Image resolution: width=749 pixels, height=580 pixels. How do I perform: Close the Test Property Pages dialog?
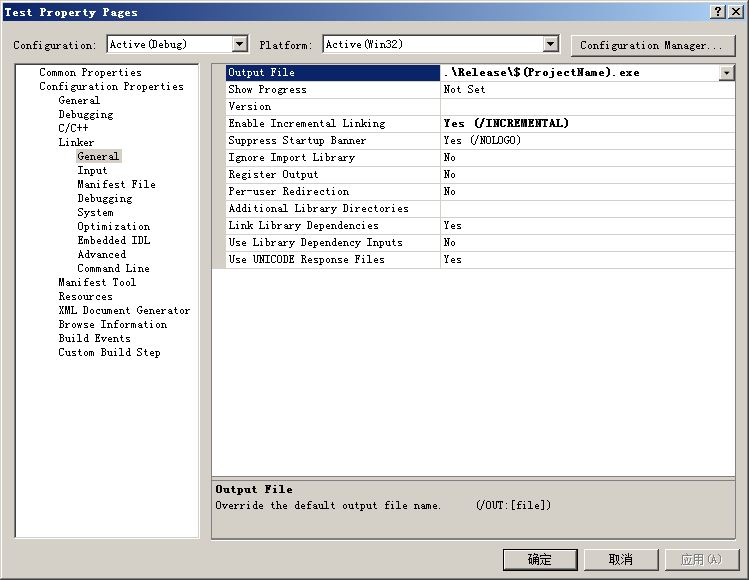(735, 12)
